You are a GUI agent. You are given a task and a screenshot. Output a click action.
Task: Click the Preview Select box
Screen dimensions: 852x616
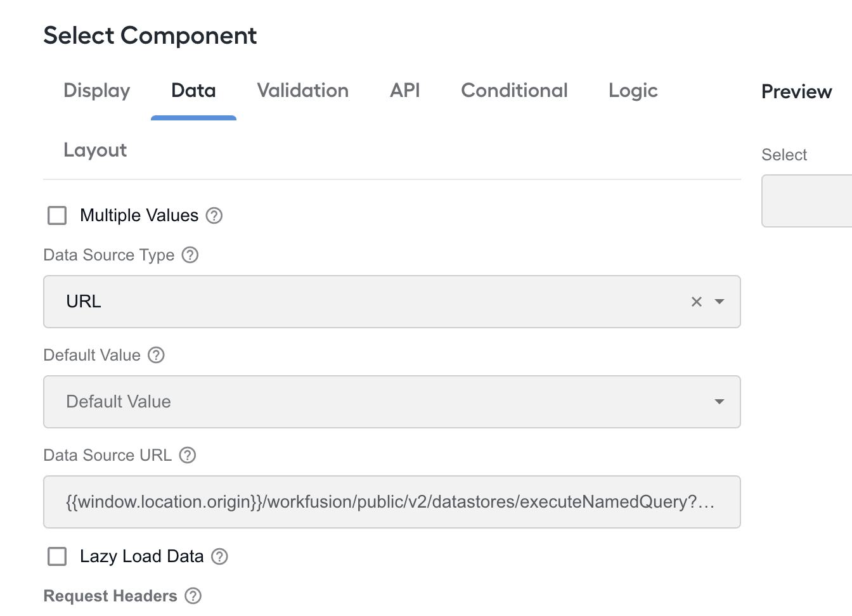807,201
